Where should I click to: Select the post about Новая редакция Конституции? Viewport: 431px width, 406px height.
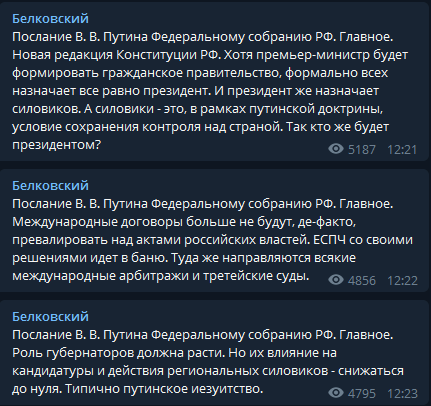tap(214, 82)
